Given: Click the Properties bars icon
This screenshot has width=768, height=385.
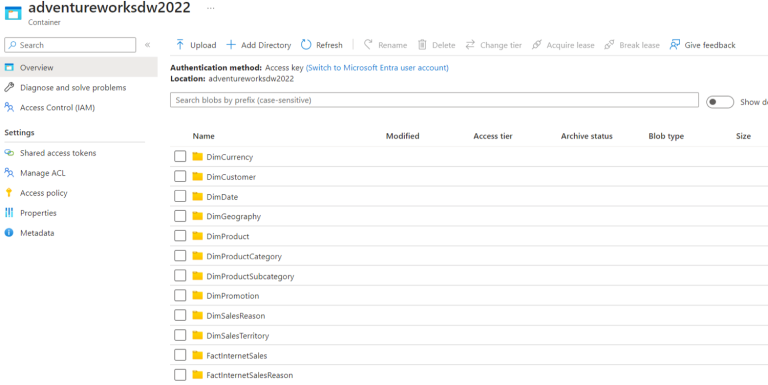Looking at the screenshot, I should click(x=9, y=213).
